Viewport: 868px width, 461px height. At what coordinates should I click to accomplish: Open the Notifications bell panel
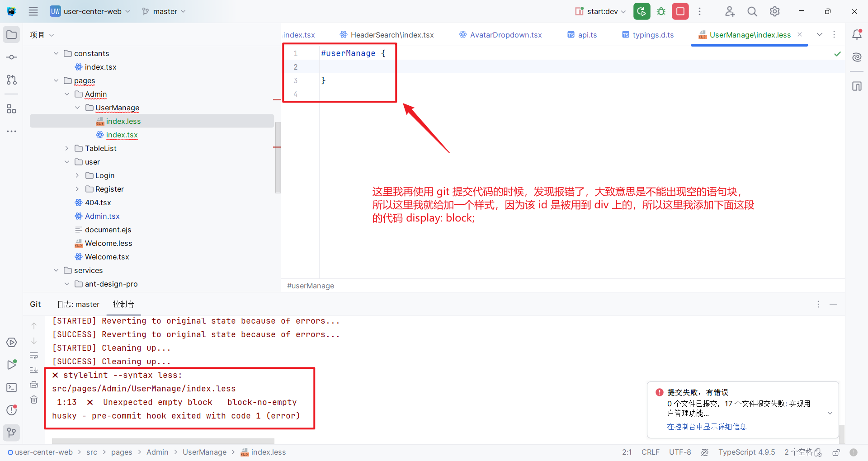click(x=857, y=35)
